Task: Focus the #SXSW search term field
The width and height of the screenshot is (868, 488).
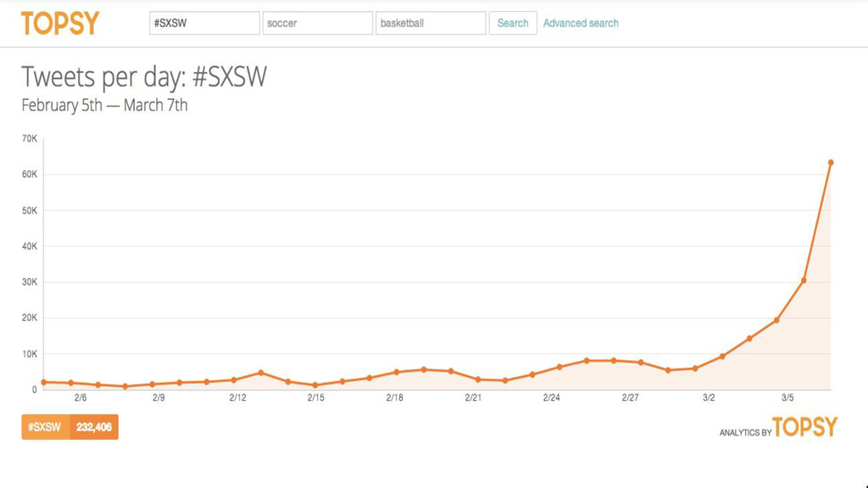Action: [204, 23]
